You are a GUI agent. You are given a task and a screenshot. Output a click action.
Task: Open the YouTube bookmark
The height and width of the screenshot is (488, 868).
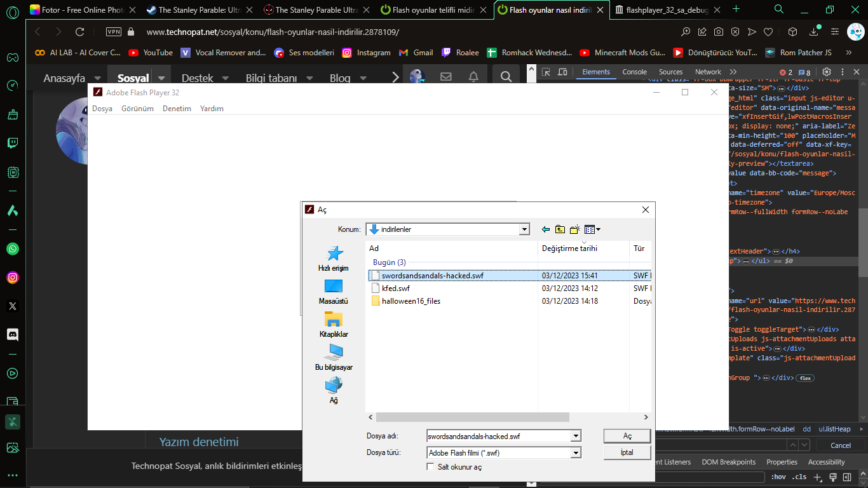pos(151,53)
